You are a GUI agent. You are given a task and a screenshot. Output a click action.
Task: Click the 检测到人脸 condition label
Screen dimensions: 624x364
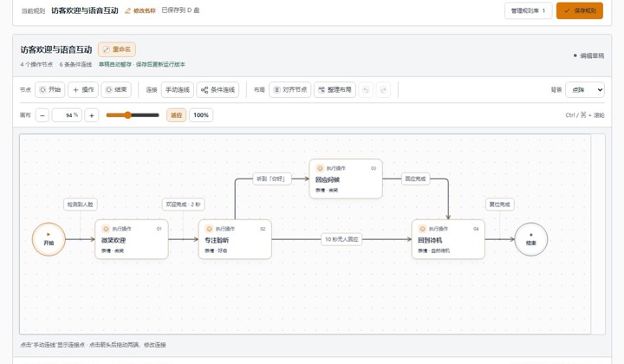[81, 205]
